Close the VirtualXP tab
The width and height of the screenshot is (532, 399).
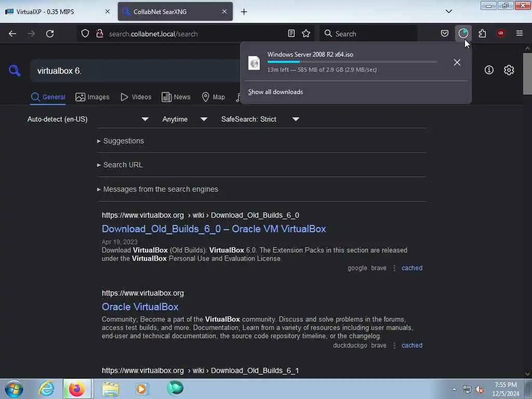108,11
